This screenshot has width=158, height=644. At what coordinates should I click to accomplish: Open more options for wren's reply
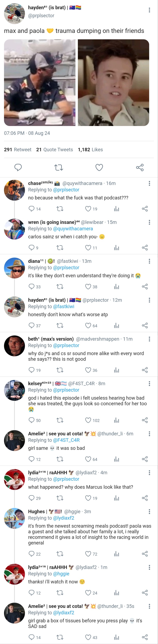(x=149, y=222)
